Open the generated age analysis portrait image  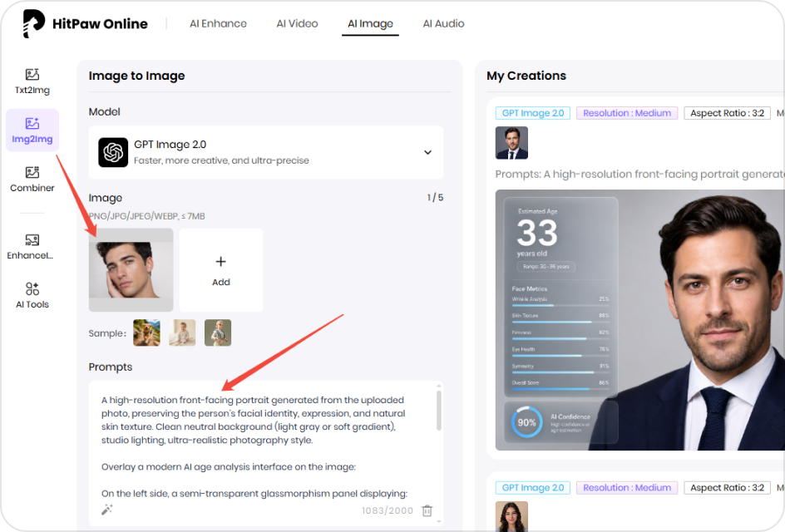[x=639, y=320]
